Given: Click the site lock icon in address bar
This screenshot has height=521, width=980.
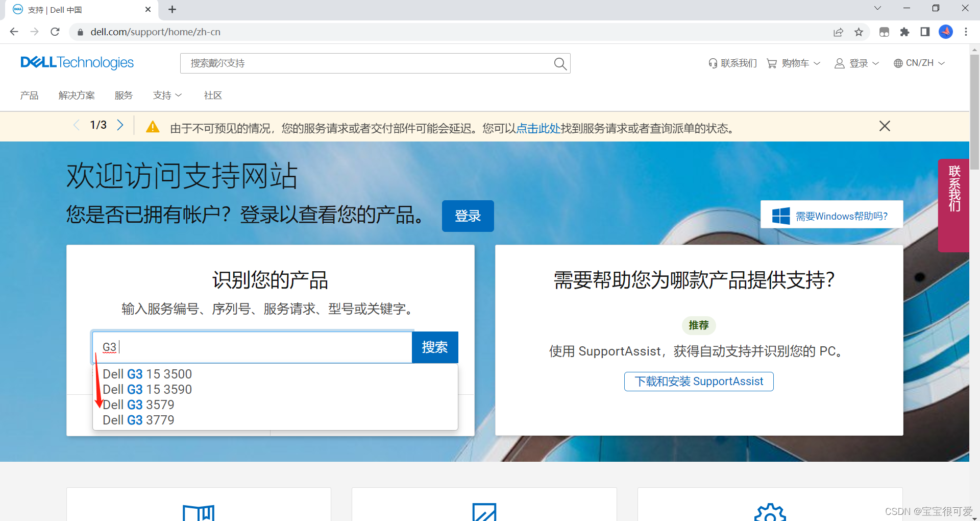Looking at the screenshot, I should click(x=80, y=32).
